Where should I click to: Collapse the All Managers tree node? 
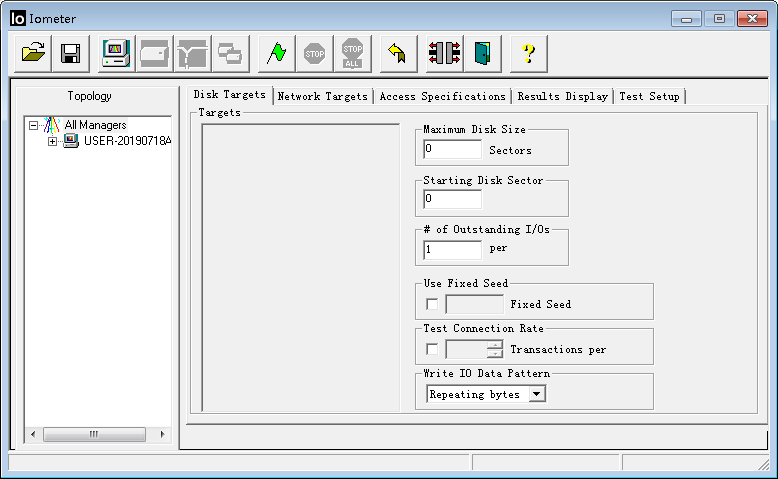pyautogui.click(x=33, y=126)
